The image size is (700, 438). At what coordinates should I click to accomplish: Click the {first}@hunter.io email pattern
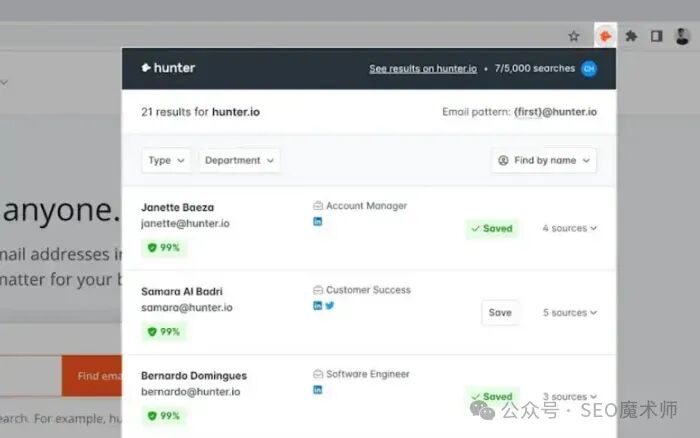tap(555, 112)
